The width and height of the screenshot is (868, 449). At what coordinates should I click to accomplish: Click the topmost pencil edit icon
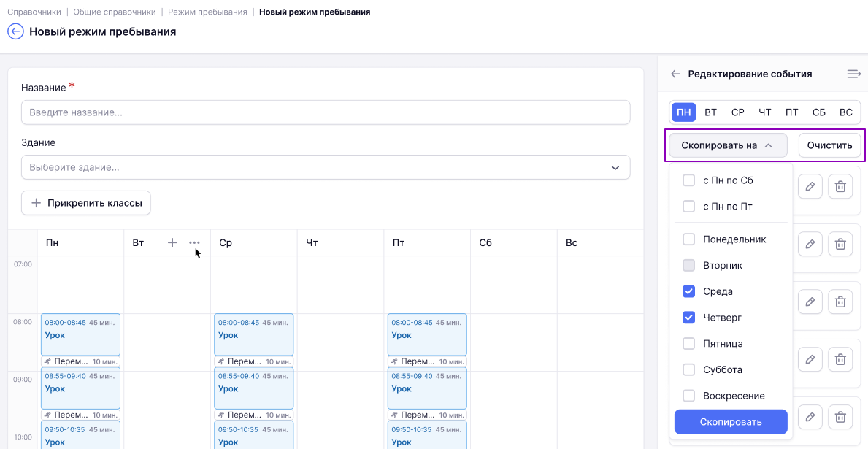(x=810, y=187)
